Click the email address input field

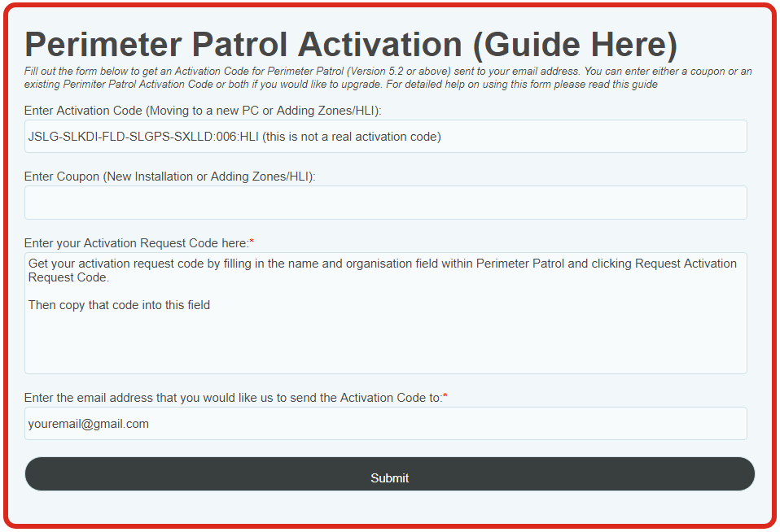[386, 424]
